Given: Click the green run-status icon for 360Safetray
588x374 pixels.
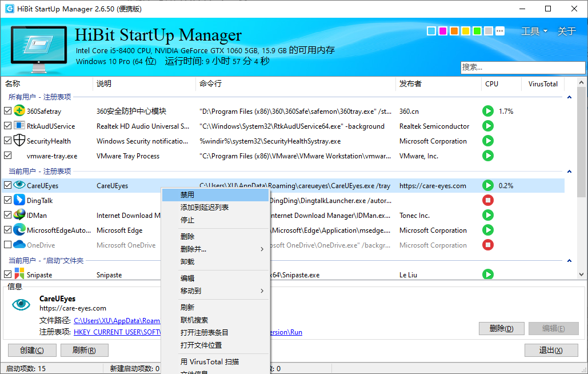Looking at the screenshot, I should [487, 111].
